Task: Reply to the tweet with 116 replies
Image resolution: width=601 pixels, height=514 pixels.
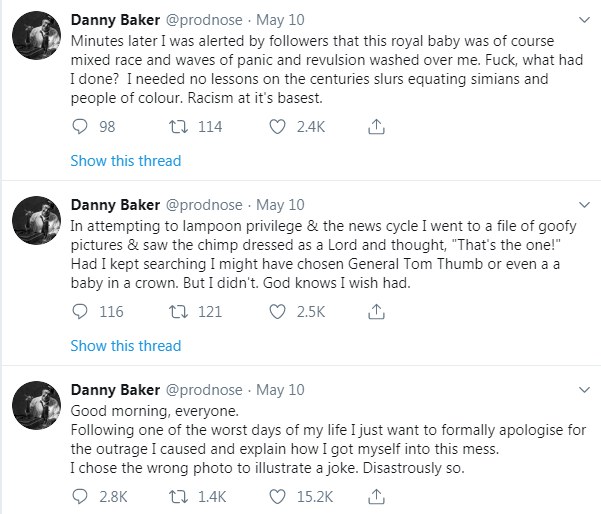Action: coord(80,312)
